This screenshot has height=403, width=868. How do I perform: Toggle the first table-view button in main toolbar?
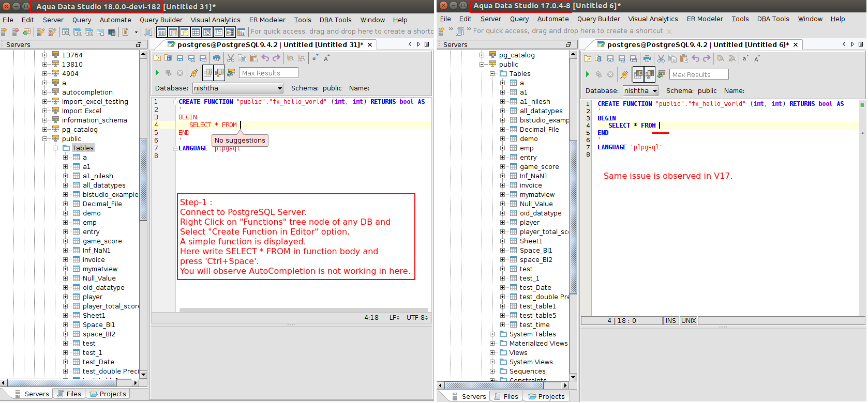pyautogui.click(x=161, y=32)
